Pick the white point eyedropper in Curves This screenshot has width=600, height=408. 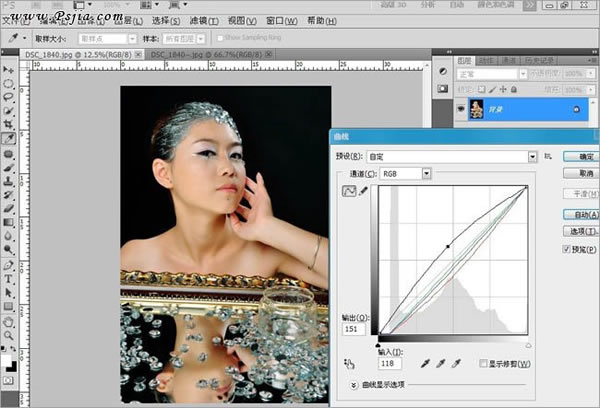click(456, 364)
